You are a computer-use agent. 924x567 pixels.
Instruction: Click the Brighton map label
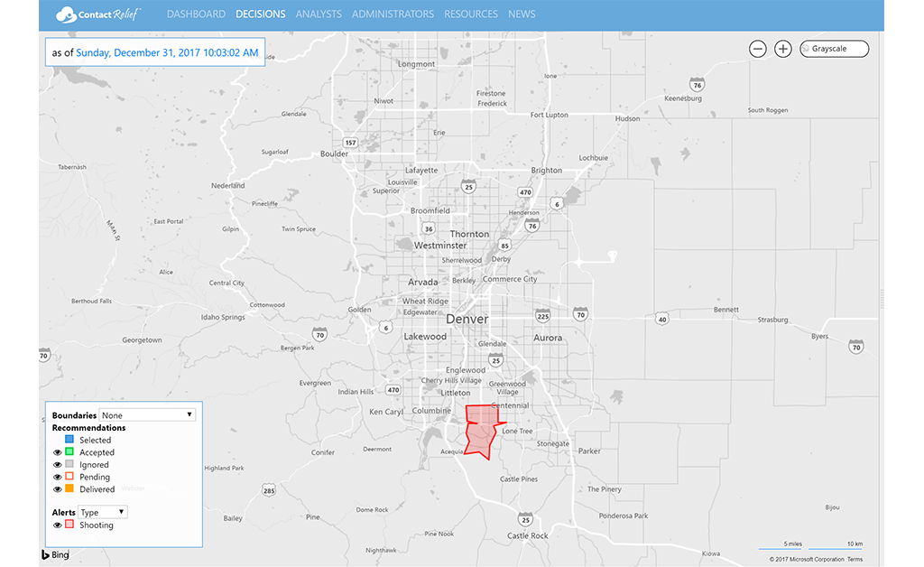546,171
